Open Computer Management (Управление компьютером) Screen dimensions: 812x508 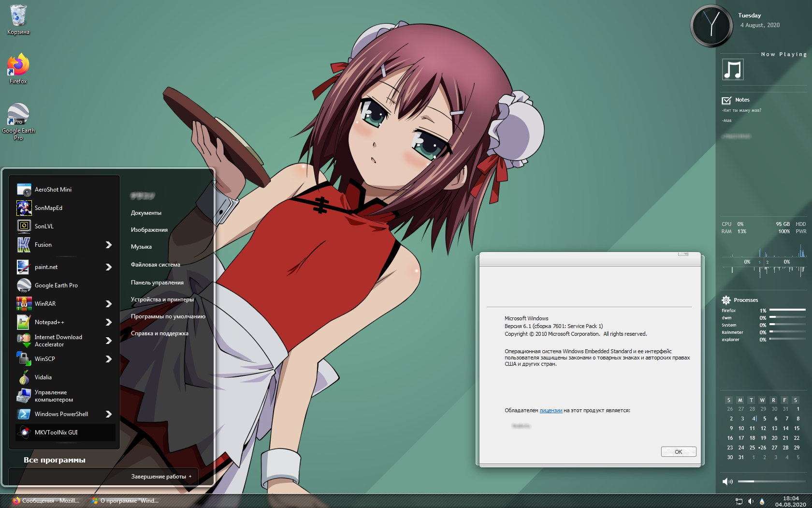65,396
